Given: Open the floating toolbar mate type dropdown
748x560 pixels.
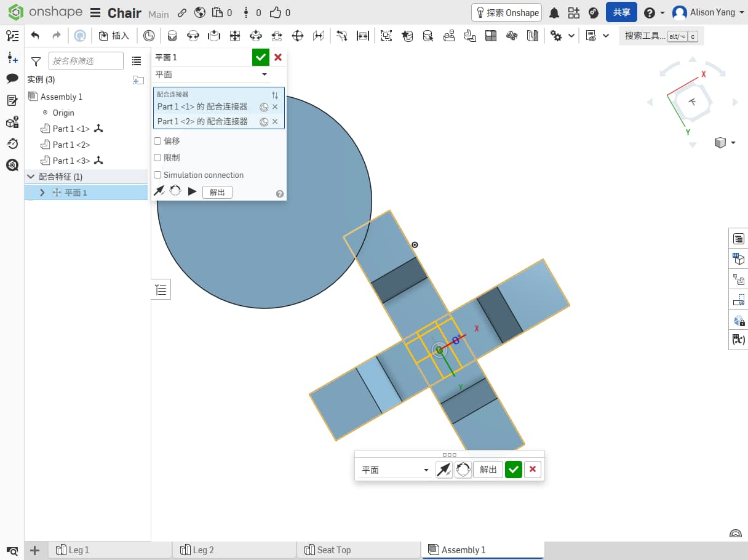Looking at the screenshot, I should [x=395, y=470].
